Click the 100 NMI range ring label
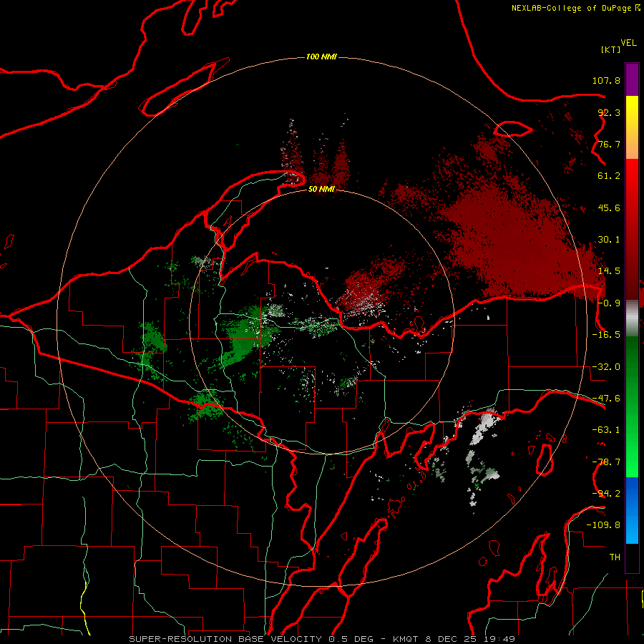The width and height of the screenshot is (644, 644). [x=321, y=57]
